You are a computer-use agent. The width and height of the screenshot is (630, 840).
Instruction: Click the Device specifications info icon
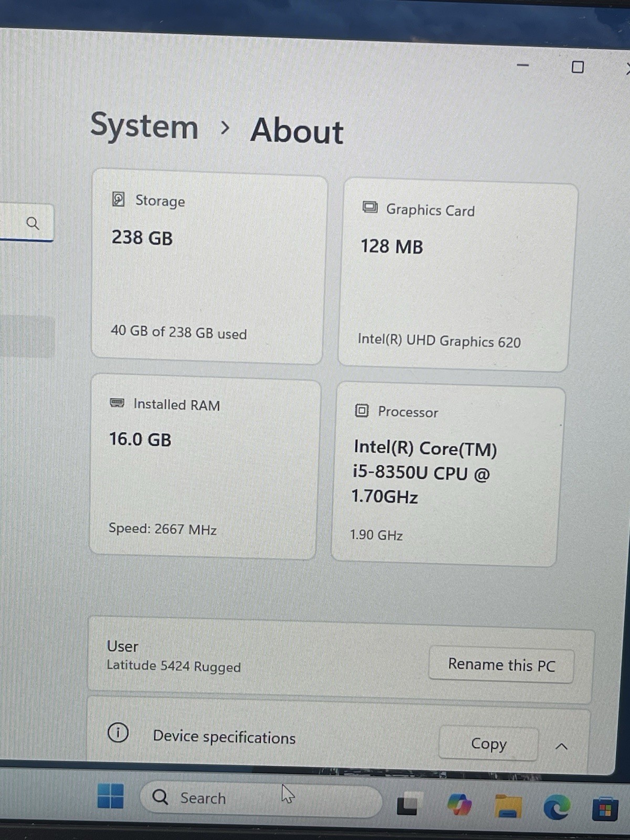tap(118, 732)
